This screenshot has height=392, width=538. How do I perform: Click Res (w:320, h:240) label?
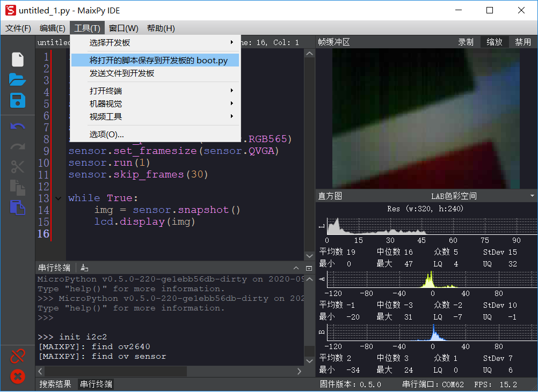point(425,209)
